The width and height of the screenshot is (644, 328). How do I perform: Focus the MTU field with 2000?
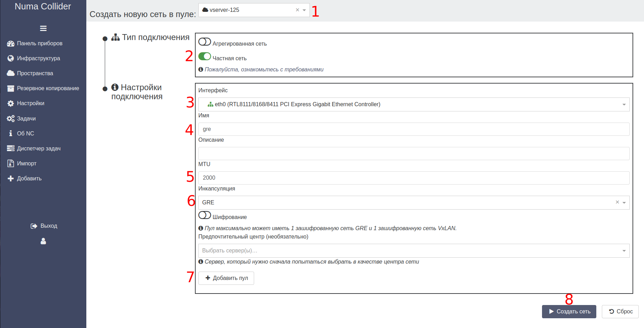click(x=414, y=178)
